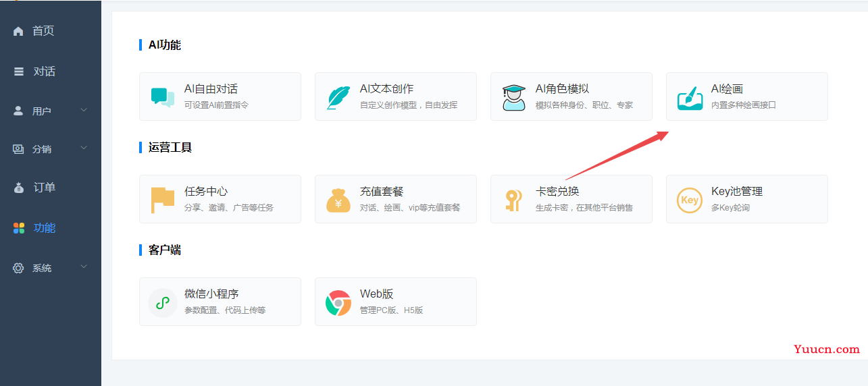Image resolution: width=868 pixels, height=386 pixels.
Task: Click the text 模拟各种身份、职位、专家
Action: (584, 105)
